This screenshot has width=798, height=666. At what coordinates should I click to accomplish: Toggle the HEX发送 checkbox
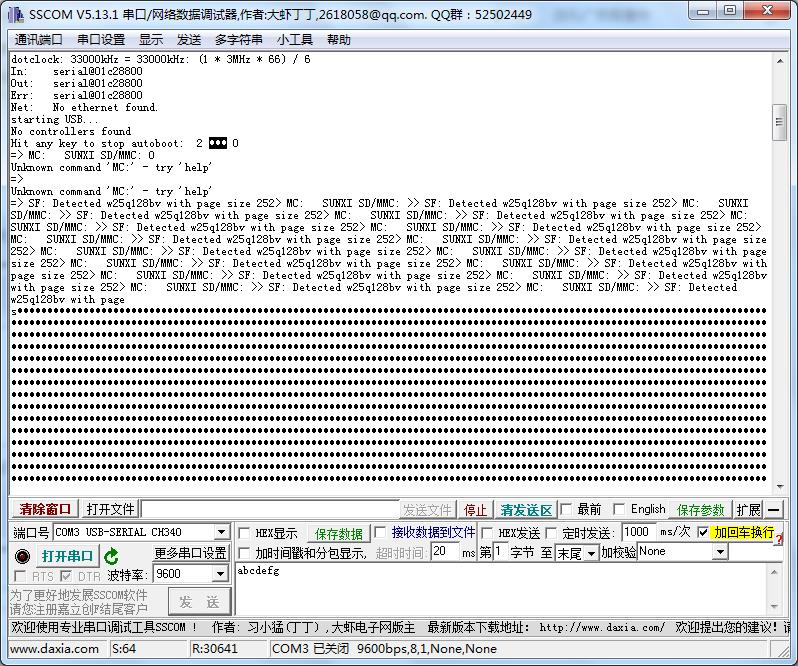487,533
